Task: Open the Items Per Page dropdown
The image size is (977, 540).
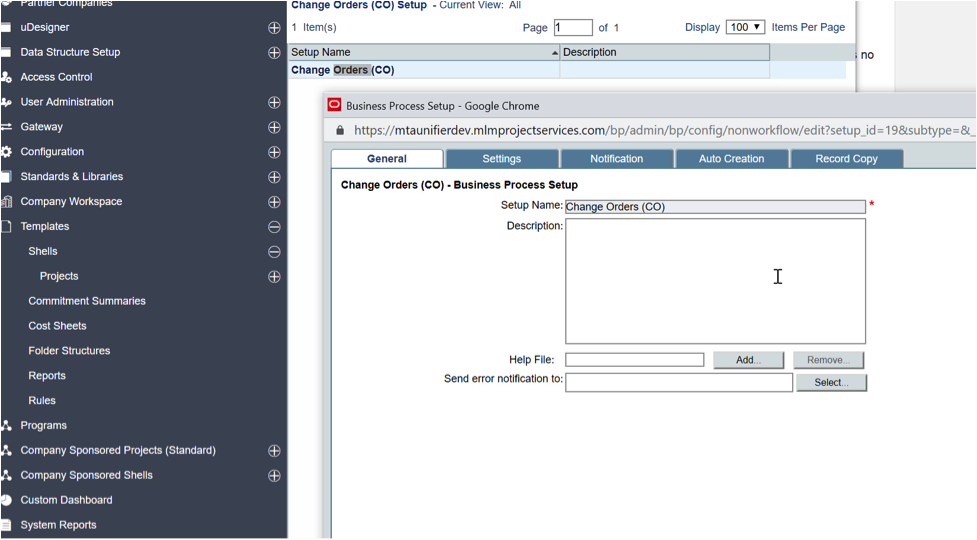Action: click(745, 27)
